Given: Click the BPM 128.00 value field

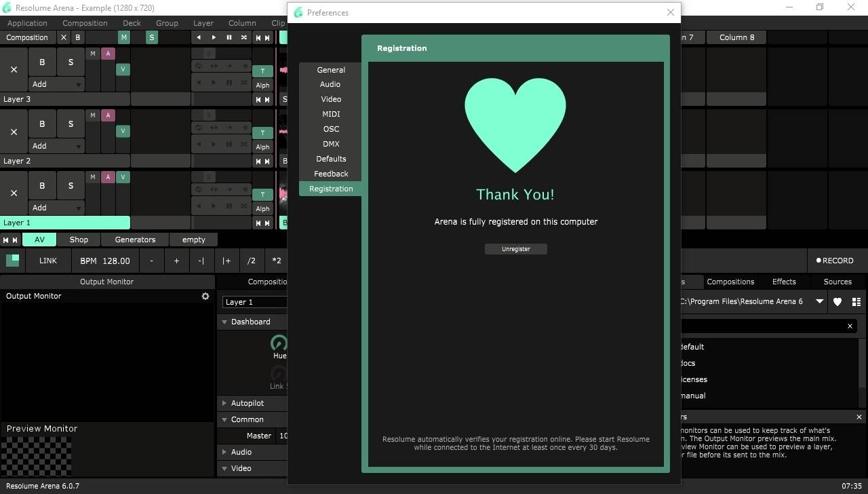Looking at the screenshot, I should (x=105, y=261).
